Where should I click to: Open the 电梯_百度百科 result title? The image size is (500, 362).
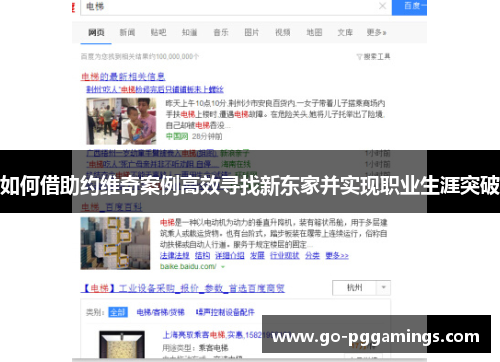(x=112, y=207)
